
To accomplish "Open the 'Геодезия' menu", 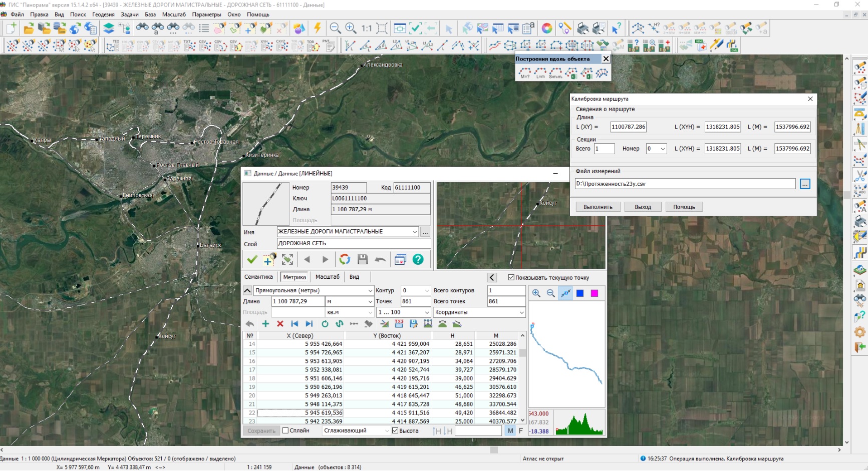I will [x=103, y=15].
